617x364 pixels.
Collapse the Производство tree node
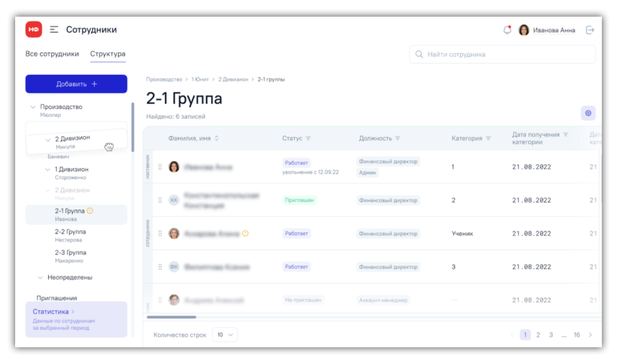click(x=32, y=107)
